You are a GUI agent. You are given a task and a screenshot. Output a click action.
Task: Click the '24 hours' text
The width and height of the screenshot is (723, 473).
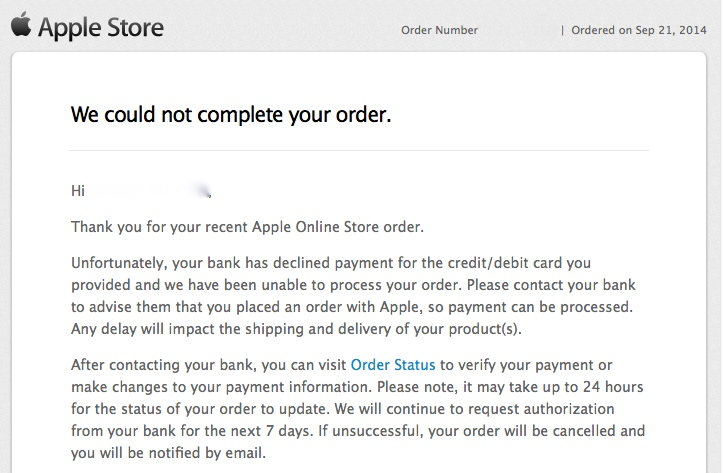pos(613,387)
